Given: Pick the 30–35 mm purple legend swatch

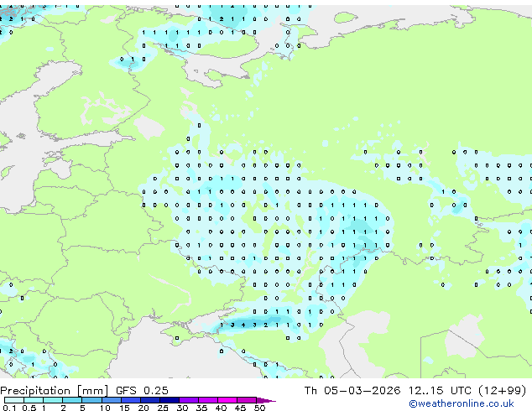Looking at the screenshot, I should (x=188, y=400).
